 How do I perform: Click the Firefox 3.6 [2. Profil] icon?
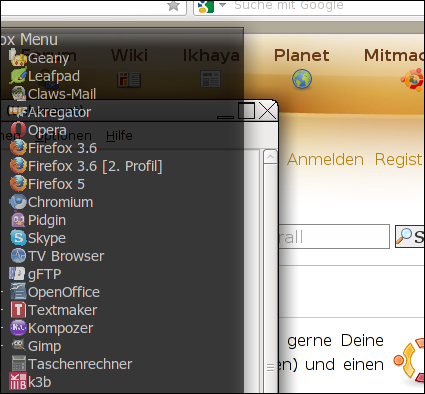pyautogui.click(x=18, y=166)
